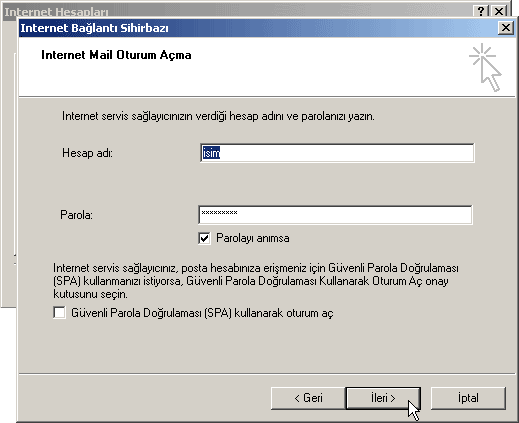Viewport: 519px width, 423px height.
Task: Click the help question mark button
Action: pos(480,11)
